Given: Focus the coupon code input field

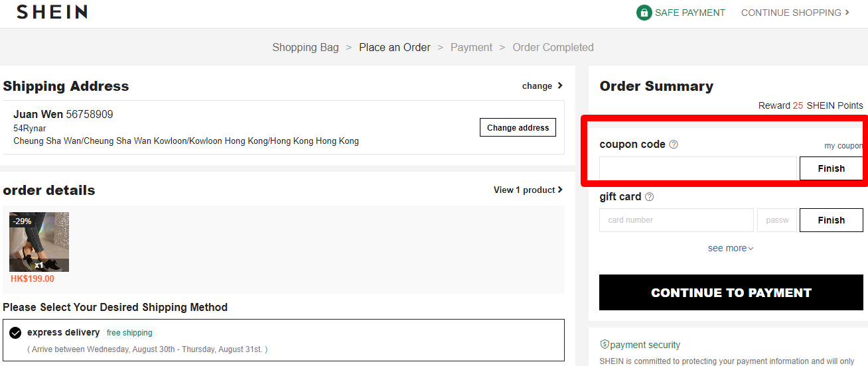Looking at the screenshot, I should click(x=697, y=168).
